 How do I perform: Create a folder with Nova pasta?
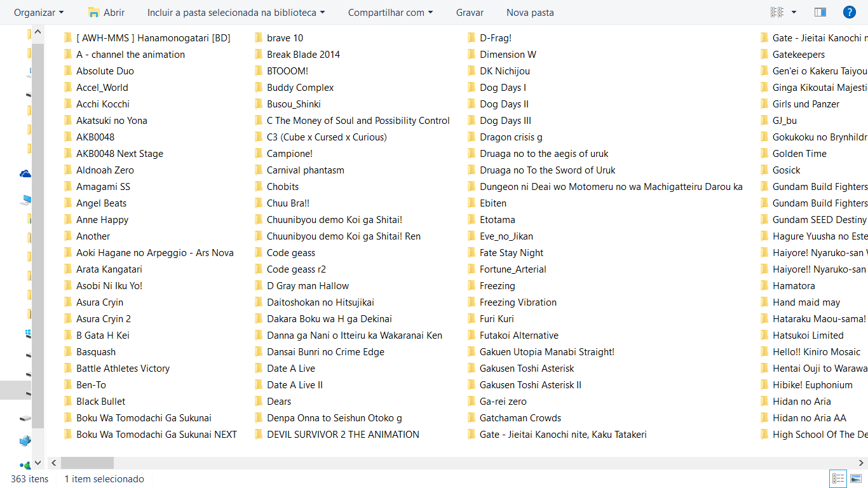click(x=530, y=12)
